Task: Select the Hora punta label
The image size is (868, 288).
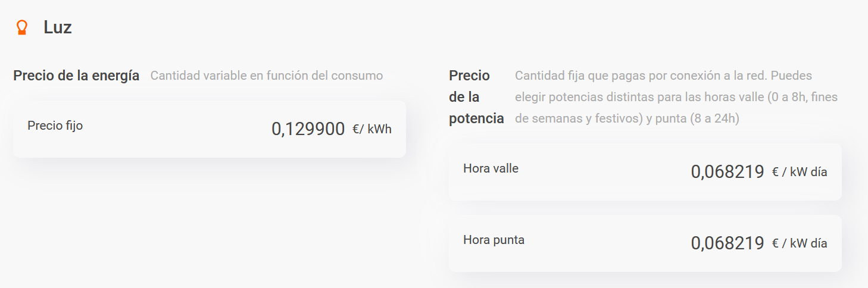Action: [494, 240]
